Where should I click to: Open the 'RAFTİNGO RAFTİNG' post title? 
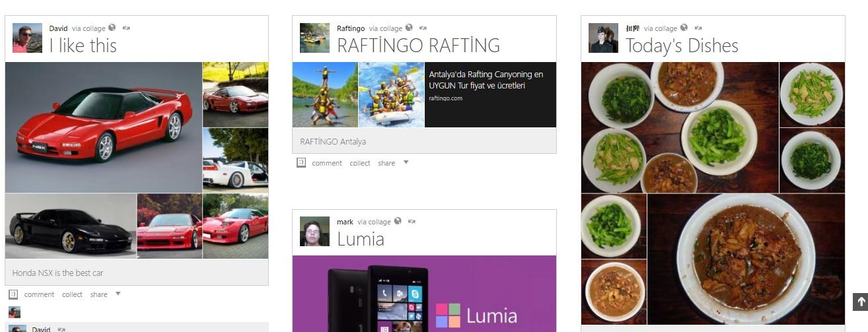(x=418, y=46)
